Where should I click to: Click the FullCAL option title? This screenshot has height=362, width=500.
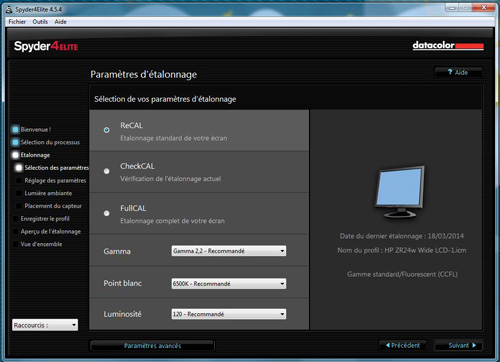tap(133, 208)
